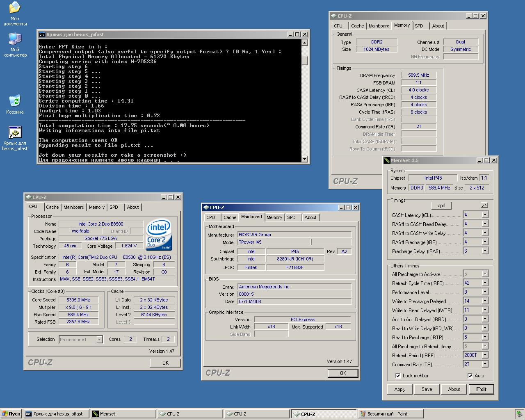Open Performance Level dropdown
The width and height of the screenshot is (525, 420).
(x=485, y=292)
